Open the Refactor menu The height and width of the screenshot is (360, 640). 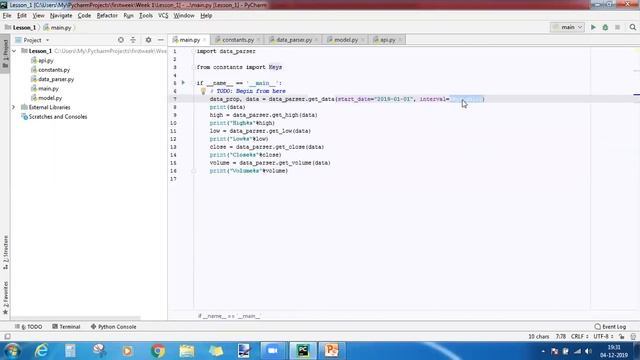(x=107, y=16)
